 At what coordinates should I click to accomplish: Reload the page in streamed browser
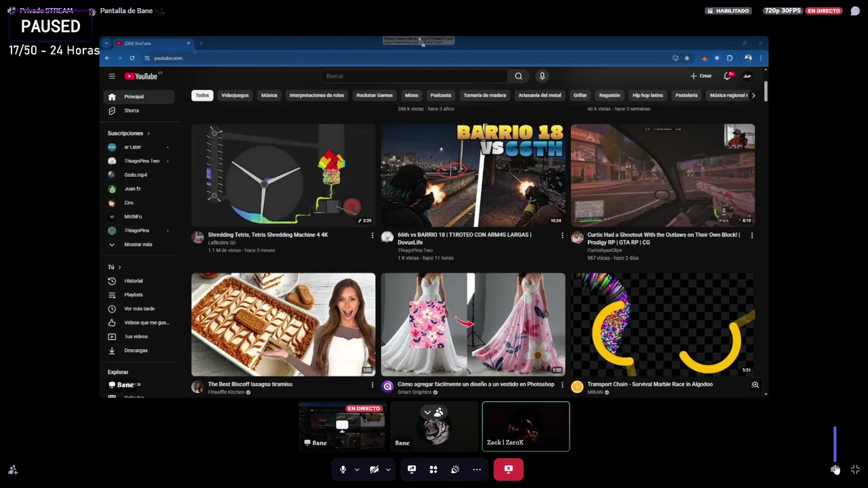click(x=132, y=58)
